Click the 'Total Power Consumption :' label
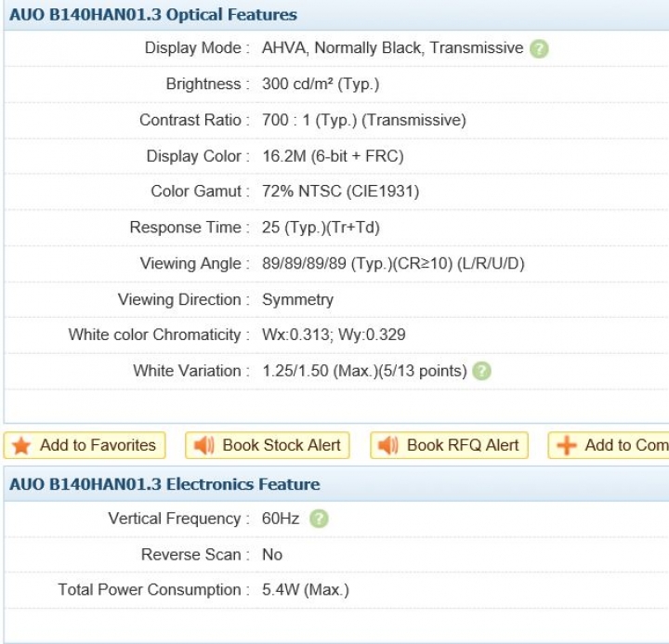Image resolution: width=669 pixels, height=644 pixels. pos(154,590)
